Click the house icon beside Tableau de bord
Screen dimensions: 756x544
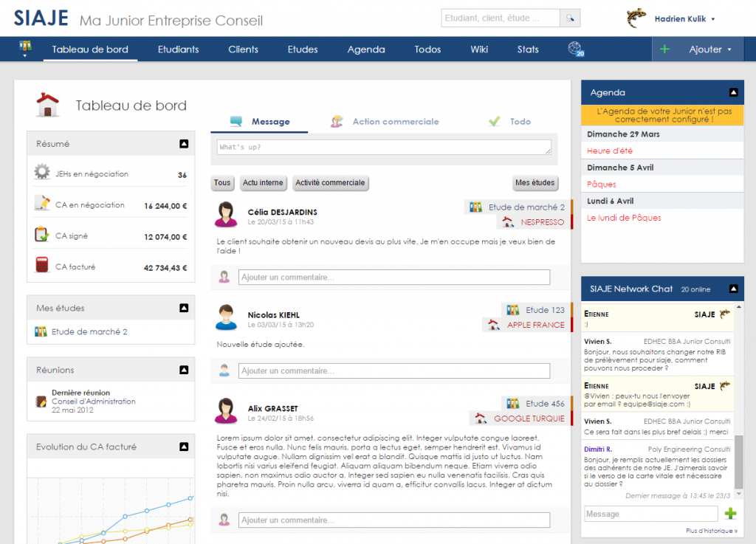point(48,105)
